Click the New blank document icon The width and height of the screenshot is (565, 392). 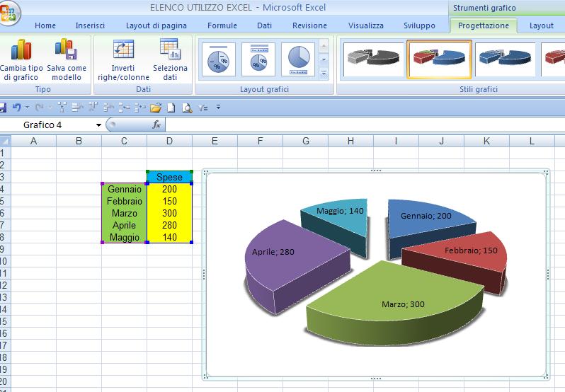tap(171, 108)
